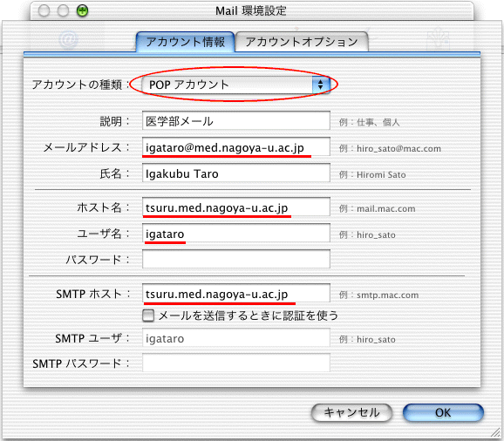Click the メールアドレス input field

[x=236, y=146]
